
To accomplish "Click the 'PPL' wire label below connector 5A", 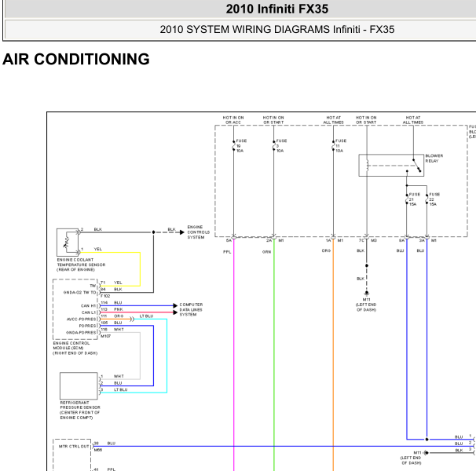I will 227,252.
